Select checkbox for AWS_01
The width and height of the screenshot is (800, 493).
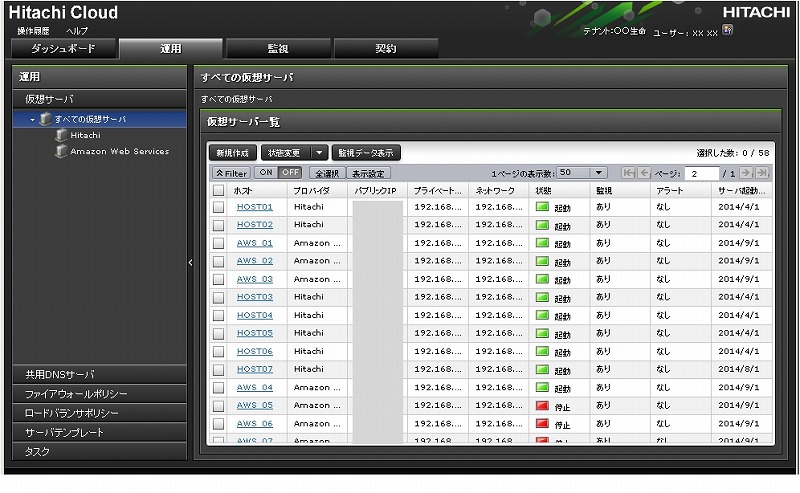click(218, 243)
